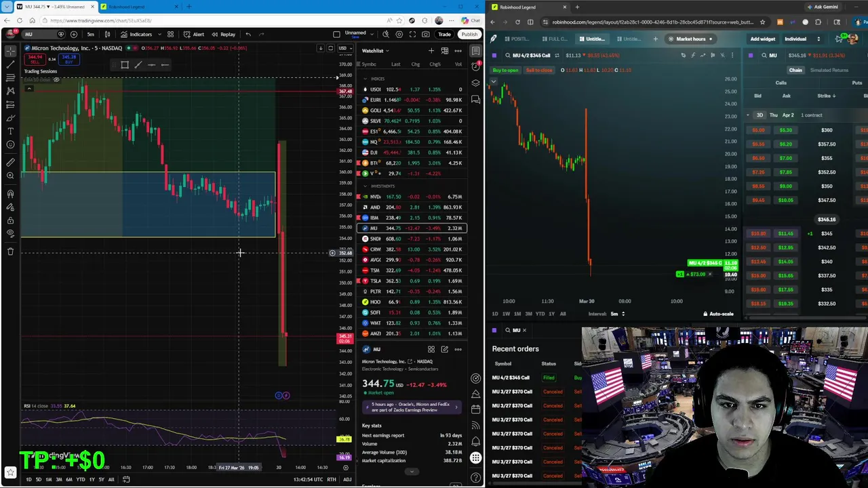Toggle Auto-scale on Robinhood chart
This screenshot has width=868, height=488.
718,314
